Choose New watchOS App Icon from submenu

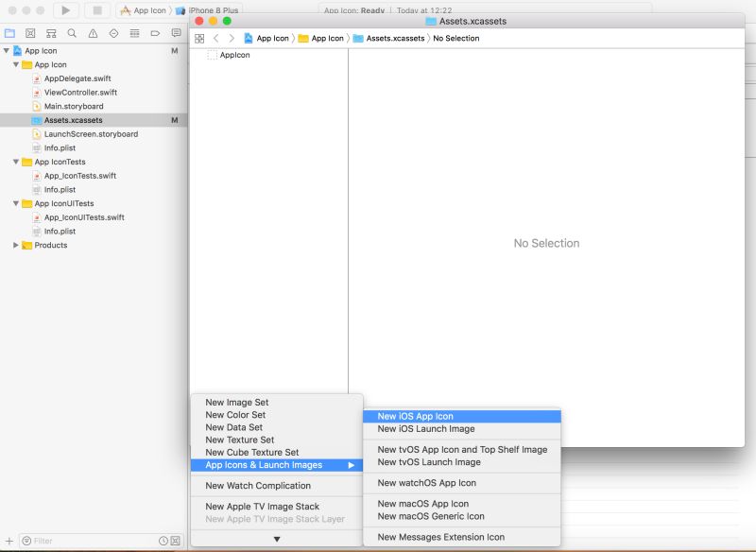[x=427, y=483]
